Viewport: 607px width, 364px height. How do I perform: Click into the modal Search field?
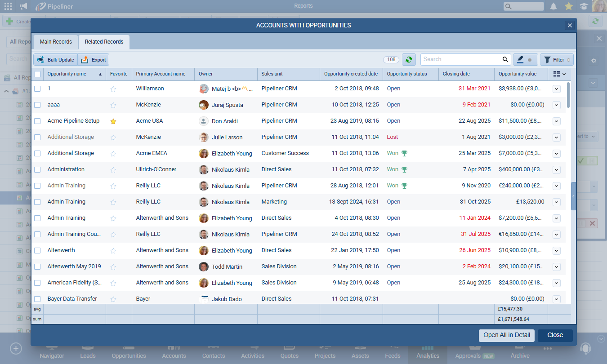click(x=461, y=59)
